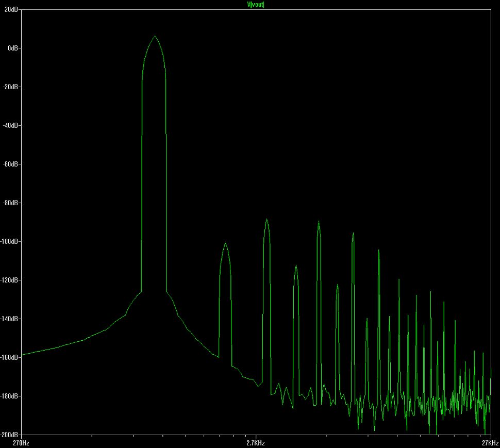Click the 0dB axis label
Viewport: 500px width, 448px height.
pos(13,48)
